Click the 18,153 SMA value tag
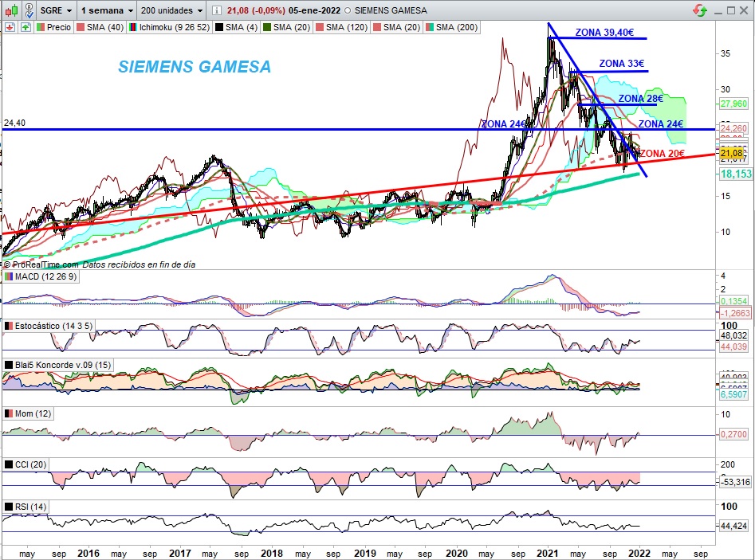Viewport: 755px width, 560px height. point(736,174)
